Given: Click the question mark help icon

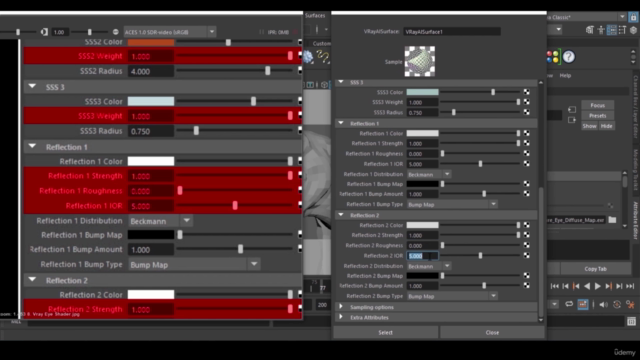Looking at the screenshot, I should (569, 57).
